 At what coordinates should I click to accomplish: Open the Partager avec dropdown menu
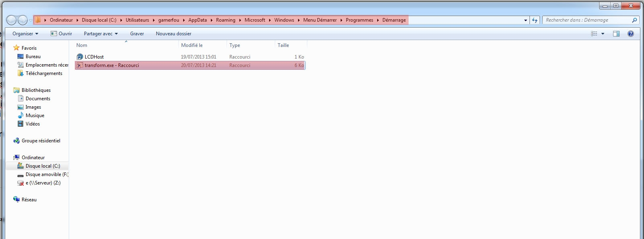click(x=100, y=34)
